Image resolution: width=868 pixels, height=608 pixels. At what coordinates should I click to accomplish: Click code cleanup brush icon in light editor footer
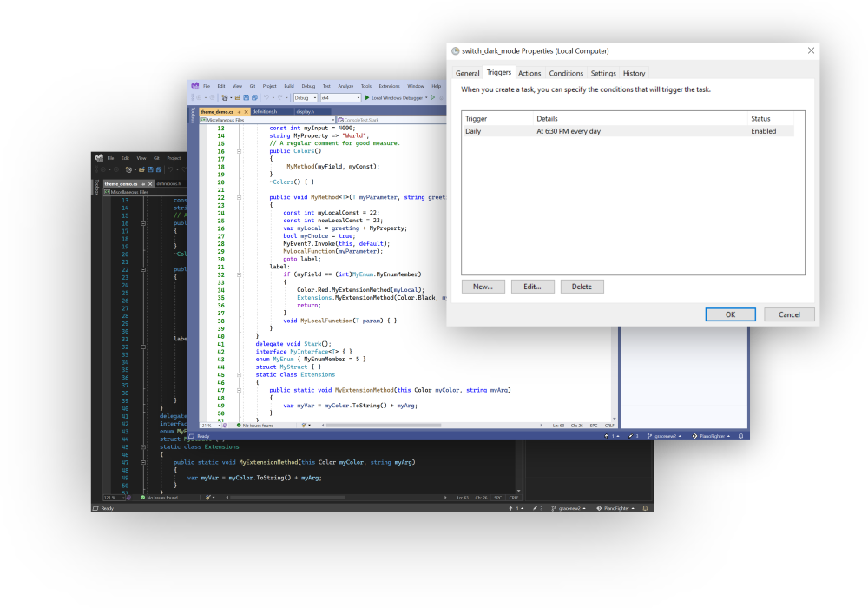point(303,426)
